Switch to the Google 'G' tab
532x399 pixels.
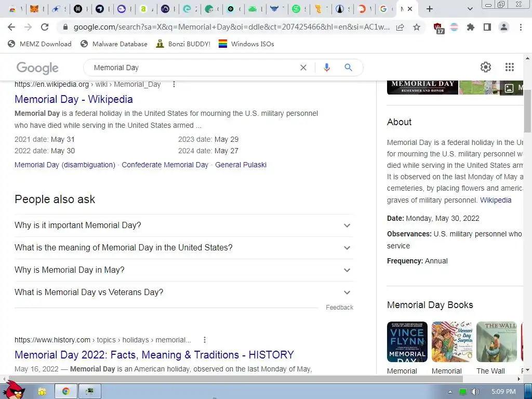pyautogui.click(x=383, y=9)
